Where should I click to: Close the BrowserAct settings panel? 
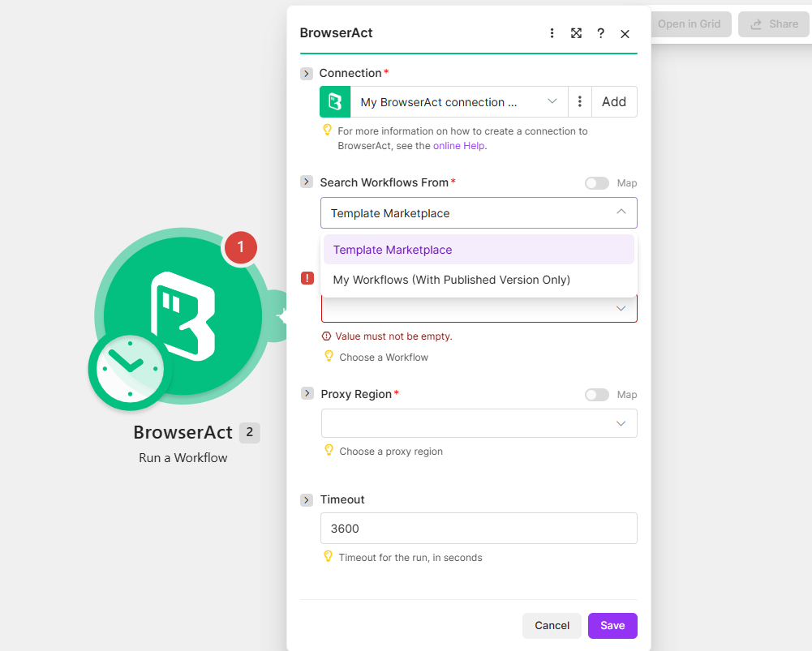pyautogui.click(x=625, y=33)
